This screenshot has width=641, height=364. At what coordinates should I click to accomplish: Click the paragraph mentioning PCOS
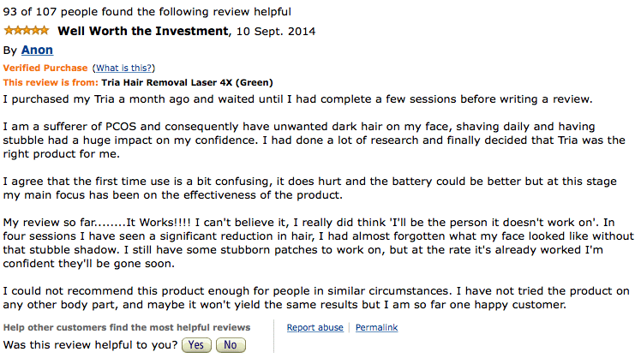pyautogui.click(x=314, y=140)
